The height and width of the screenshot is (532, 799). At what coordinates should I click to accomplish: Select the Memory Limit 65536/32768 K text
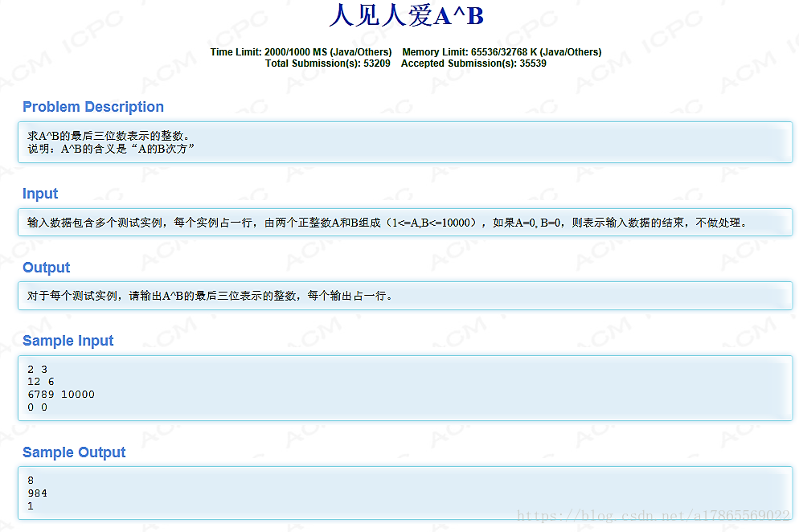pos(502,52)
